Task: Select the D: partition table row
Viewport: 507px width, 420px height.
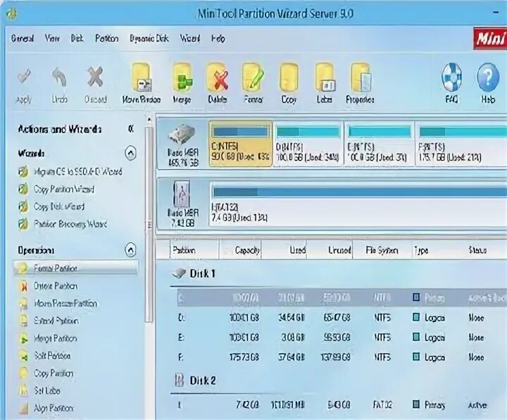Action: pyautogui.click(x=342, y=318)
